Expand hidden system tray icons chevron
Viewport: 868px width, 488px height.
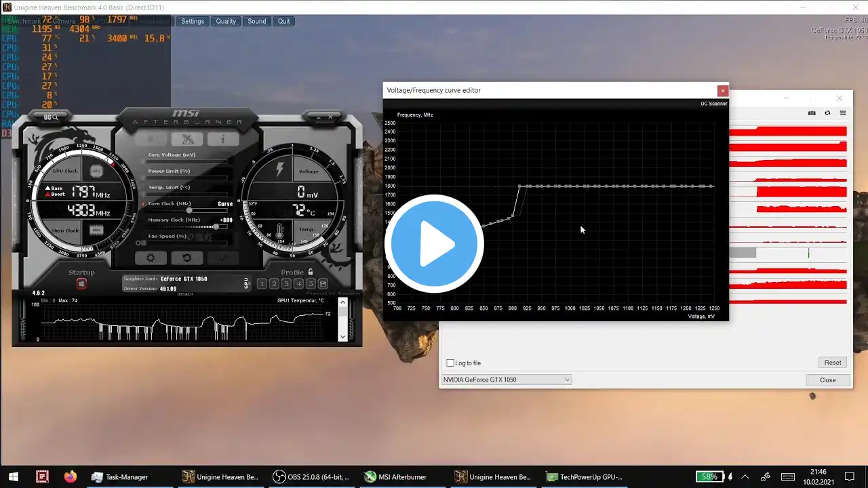pos(745,476)
